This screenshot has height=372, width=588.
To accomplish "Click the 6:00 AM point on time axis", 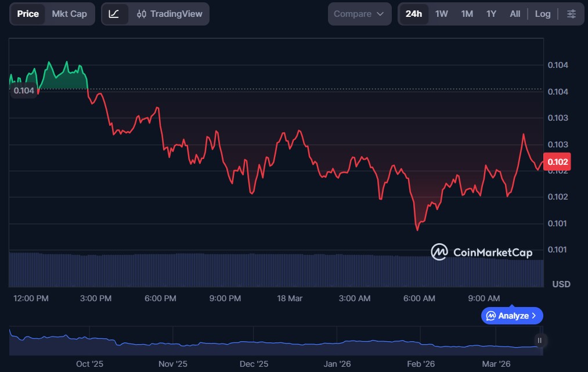I will pyautogui.click(x=419, y=298).
